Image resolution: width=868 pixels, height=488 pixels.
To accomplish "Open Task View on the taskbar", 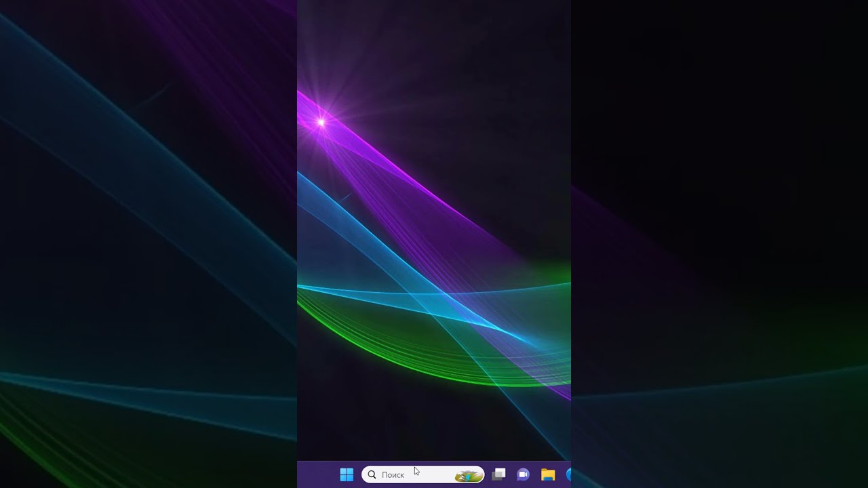I will coord(498,474).
